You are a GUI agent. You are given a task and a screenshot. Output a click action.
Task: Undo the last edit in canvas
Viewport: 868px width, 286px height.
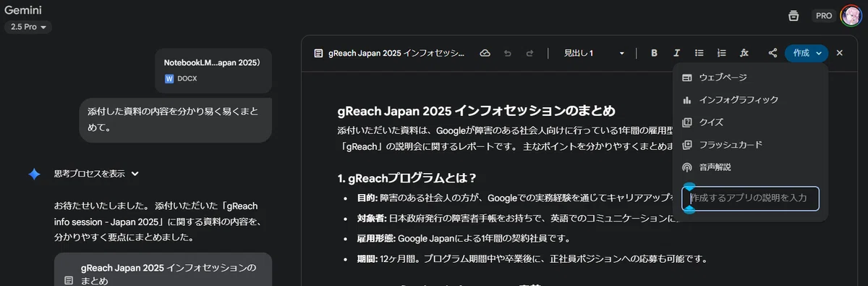[507, 53]
